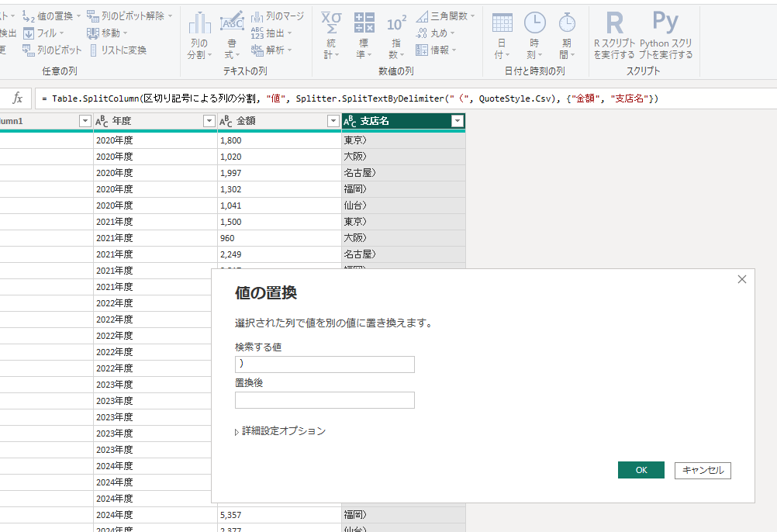This screenshot has width=777, height=532.
Task: Click the 置換後 text input field
Action: point(325,400)
